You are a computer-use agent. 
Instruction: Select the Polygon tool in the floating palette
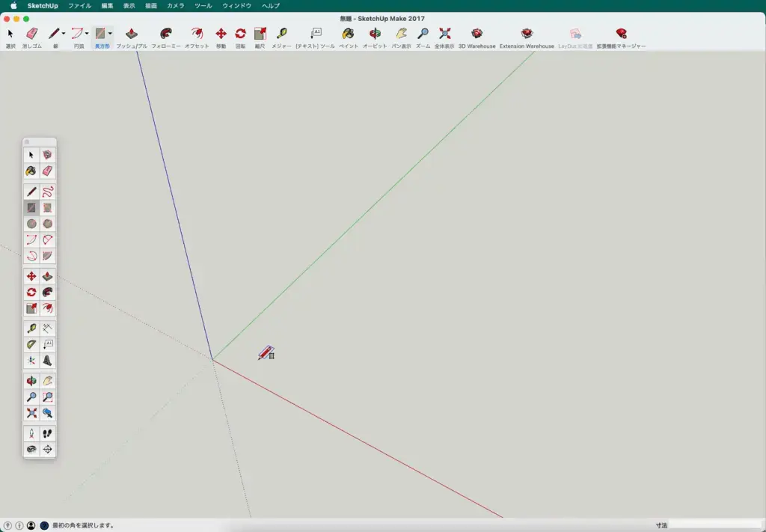pyautogui.click(x=47, y=224)
